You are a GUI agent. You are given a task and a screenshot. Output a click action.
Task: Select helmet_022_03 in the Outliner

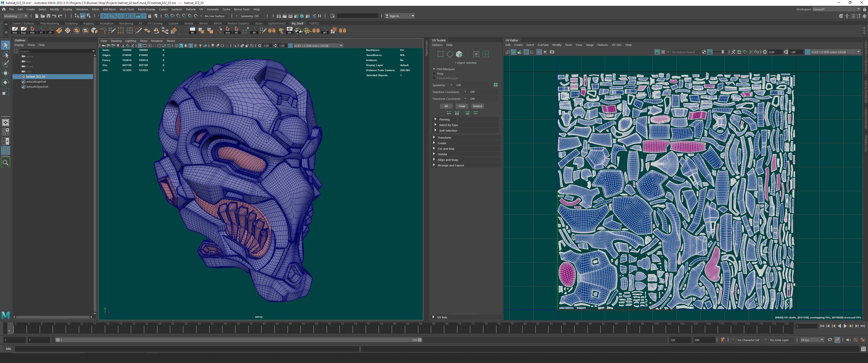[x=36, y=77]
